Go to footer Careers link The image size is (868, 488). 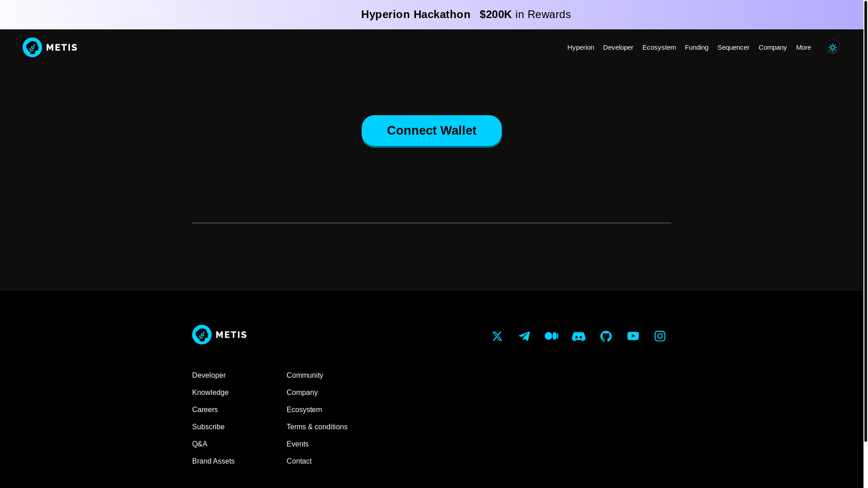coord(205,410)
